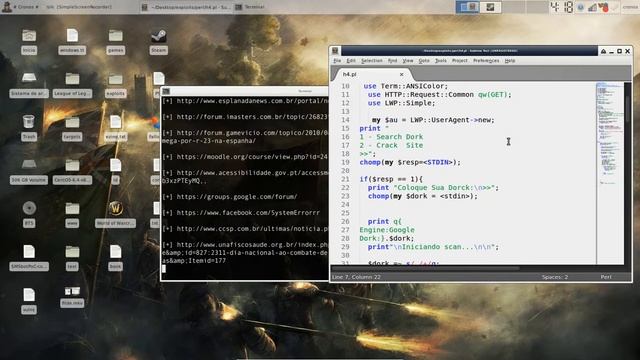640x360 pixels.
Task: Click the blue circular tray icon
Action: [580, 7]
